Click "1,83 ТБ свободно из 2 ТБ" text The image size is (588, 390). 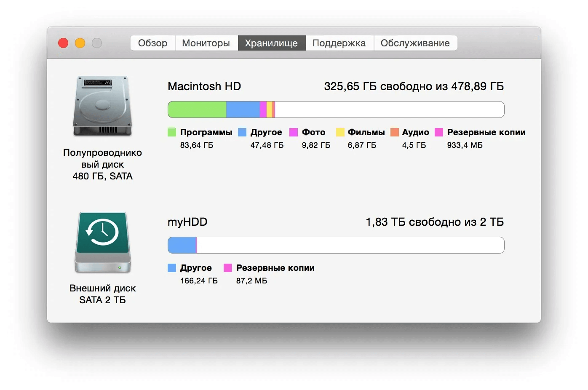tap(435, 222)
